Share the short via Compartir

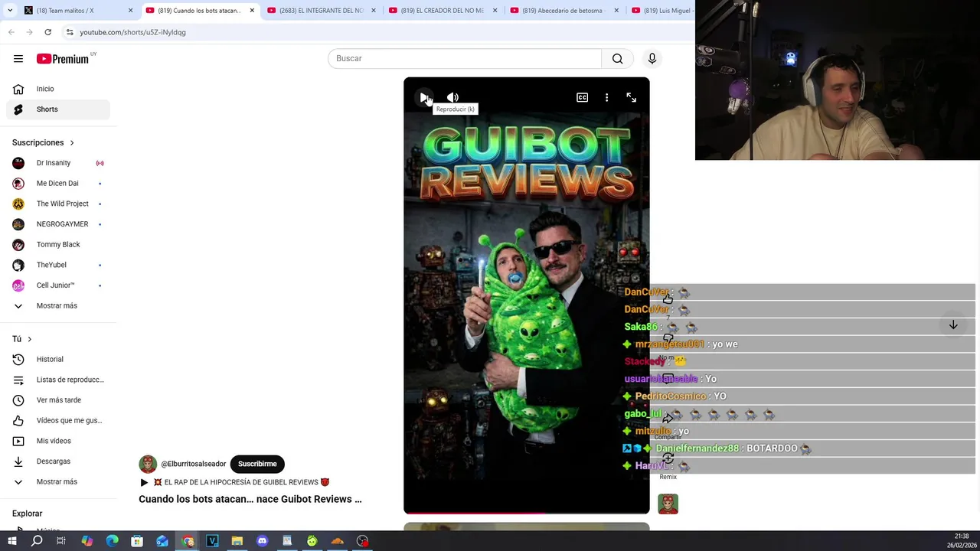tap(668, 419)
